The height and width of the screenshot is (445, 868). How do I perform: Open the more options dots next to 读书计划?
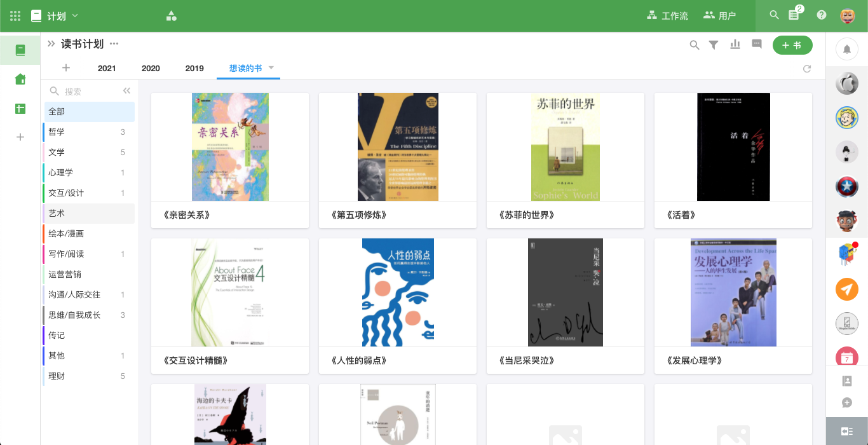[114, 44]
